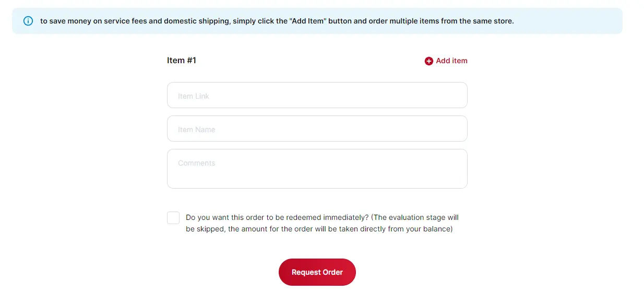Click the Item #1 heading

click(182, 61)
